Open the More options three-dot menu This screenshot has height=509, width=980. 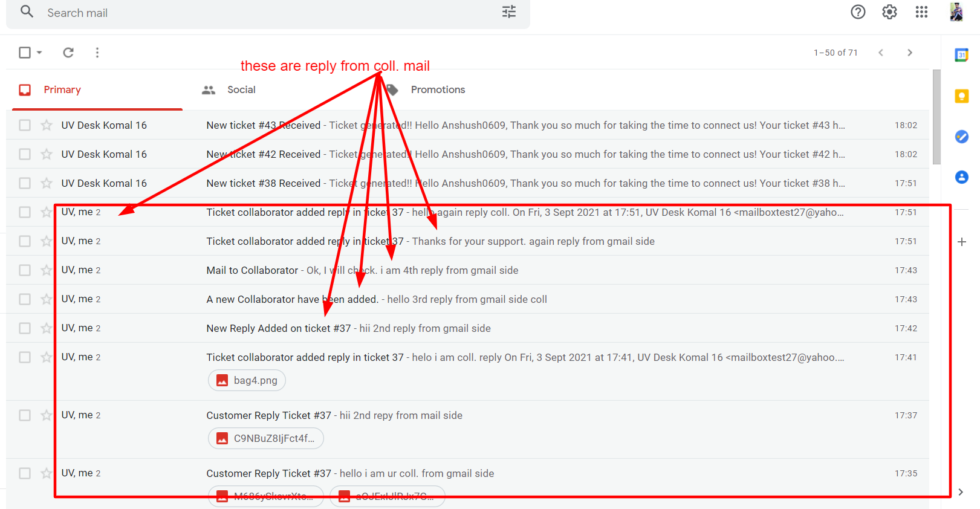[x=97, y=53]
